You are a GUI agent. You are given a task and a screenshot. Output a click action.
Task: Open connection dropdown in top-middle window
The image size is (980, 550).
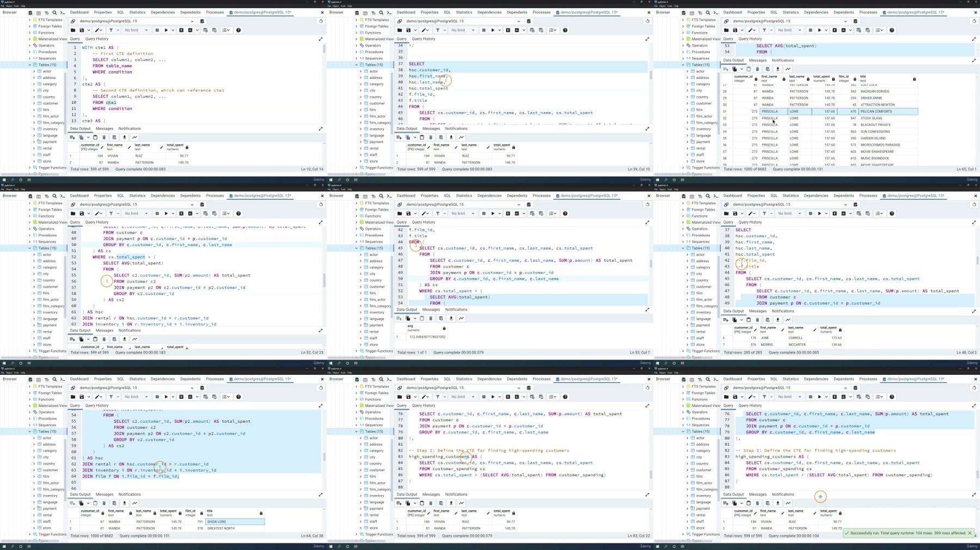(518, 21)
